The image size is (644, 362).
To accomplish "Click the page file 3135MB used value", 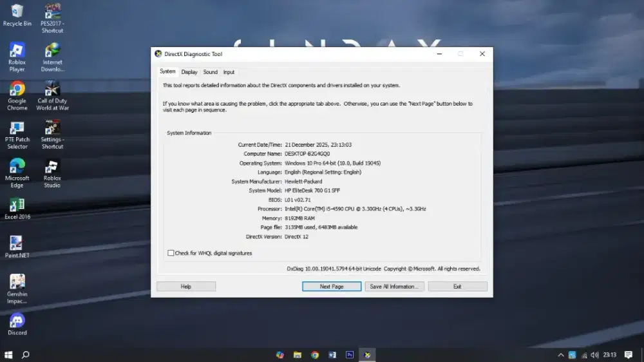I will click(321, 227).
